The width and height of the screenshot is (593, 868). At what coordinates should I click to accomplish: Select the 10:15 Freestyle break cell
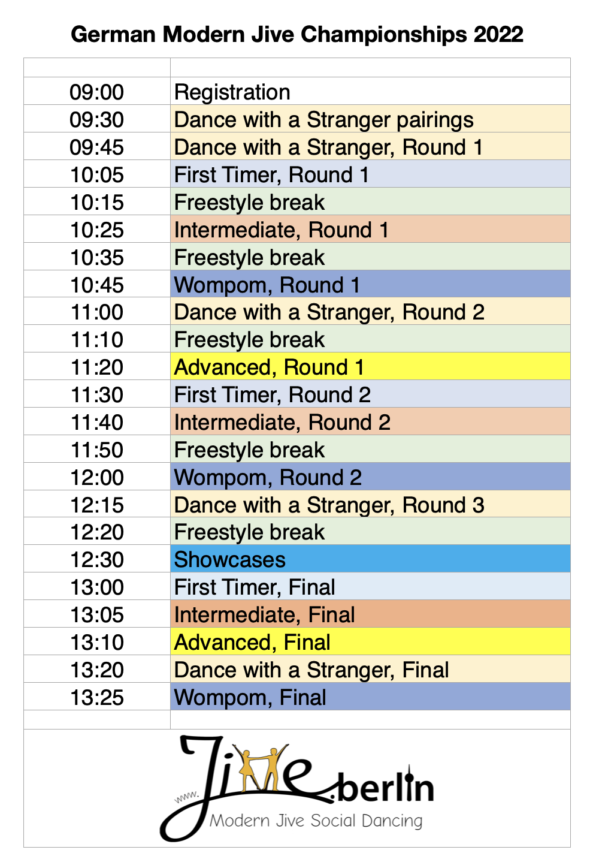pyautogui.click(x=370, y=201)
